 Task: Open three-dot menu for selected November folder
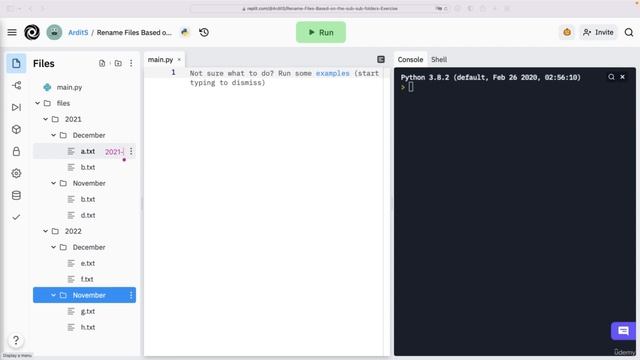pyautogui.click(x=131, y=295)
